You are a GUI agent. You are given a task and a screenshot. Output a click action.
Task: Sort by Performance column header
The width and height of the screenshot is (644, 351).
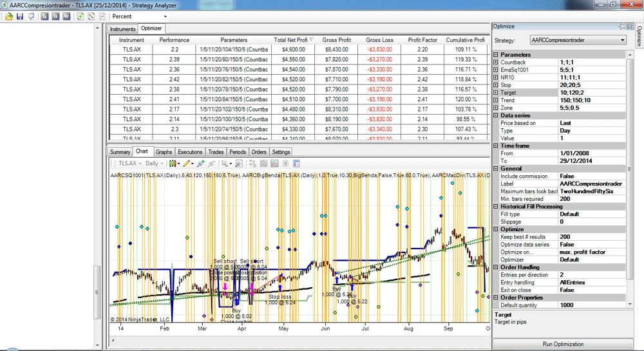(174, 40)
